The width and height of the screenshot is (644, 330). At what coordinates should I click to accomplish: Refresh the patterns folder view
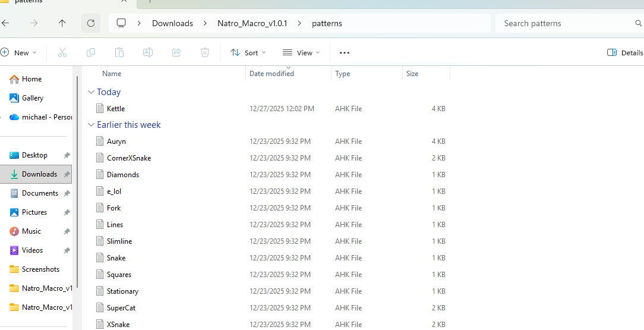[91, 23]
